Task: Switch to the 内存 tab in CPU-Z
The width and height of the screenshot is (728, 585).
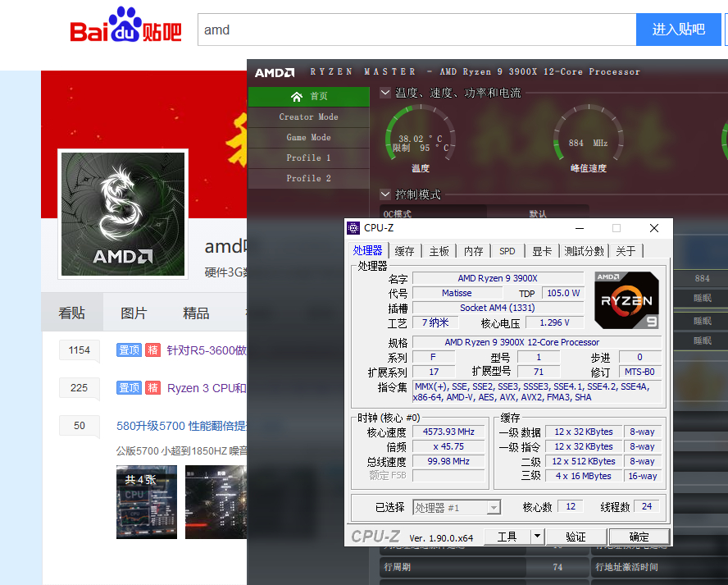Action: point(473,251)
